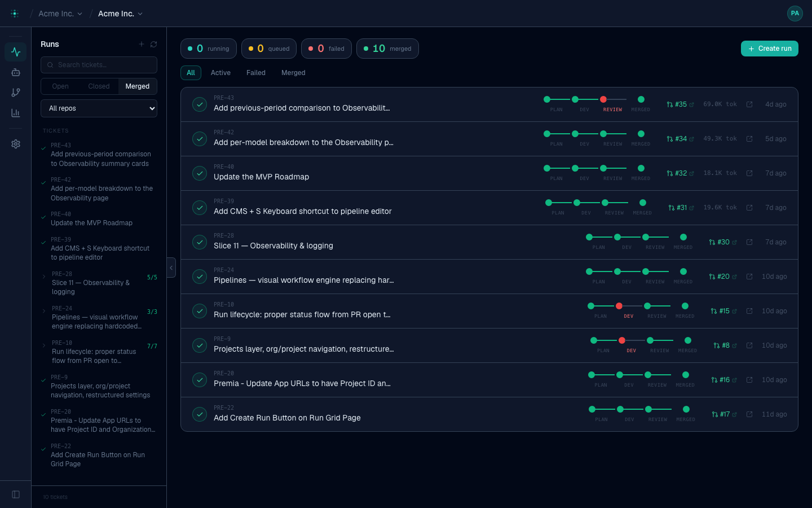
Task: Open pull request #32 link
Action: click(x=680, y=173)
